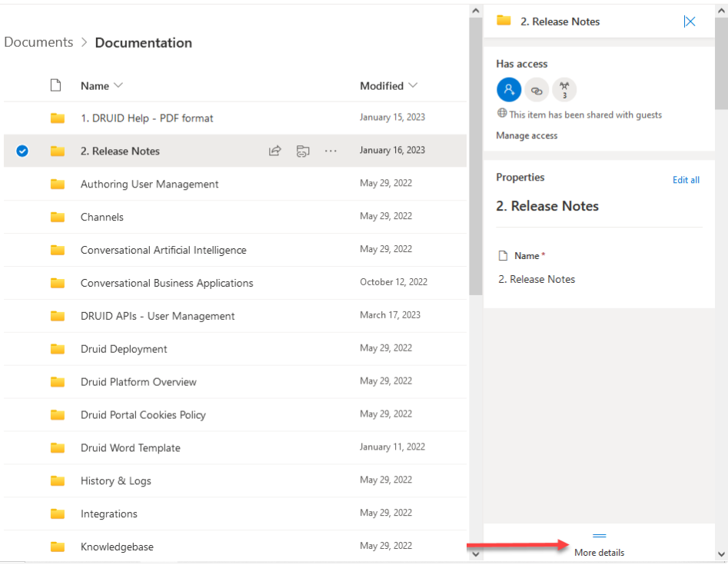Click Edit all properties link
The image size is (728, 565).
pyautogui.click(x=686, y=180)
